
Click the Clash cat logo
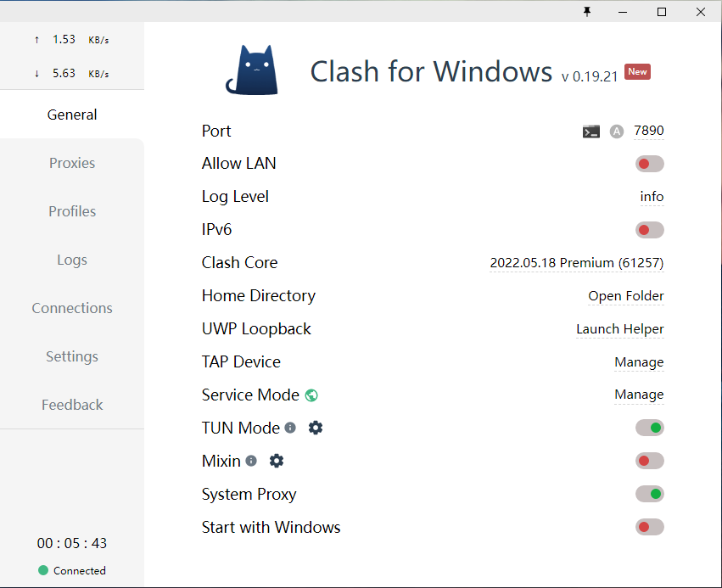251,70
